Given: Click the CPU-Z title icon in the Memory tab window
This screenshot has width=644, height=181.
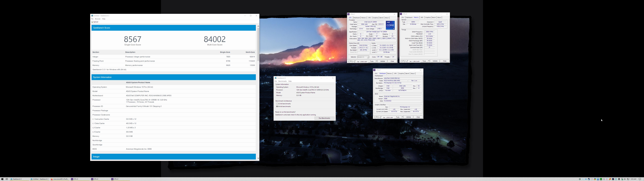Looking at the screenshot, I should [x=401, y=14].
